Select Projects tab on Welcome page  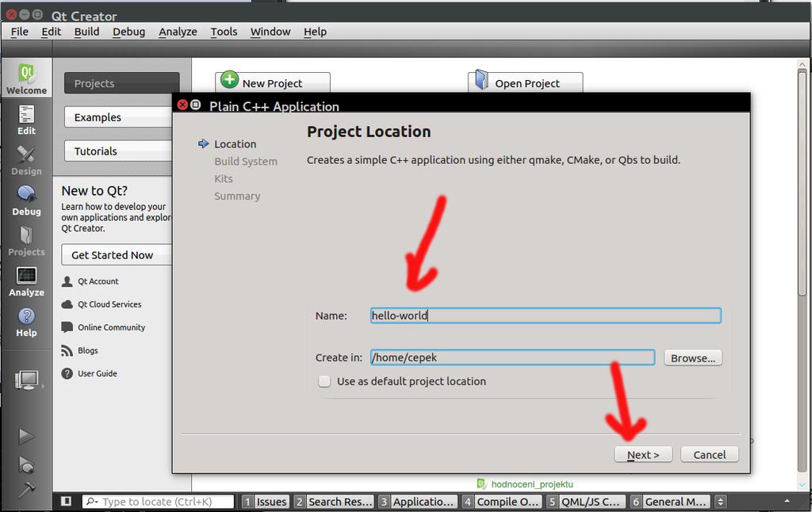tap(121, 83)
